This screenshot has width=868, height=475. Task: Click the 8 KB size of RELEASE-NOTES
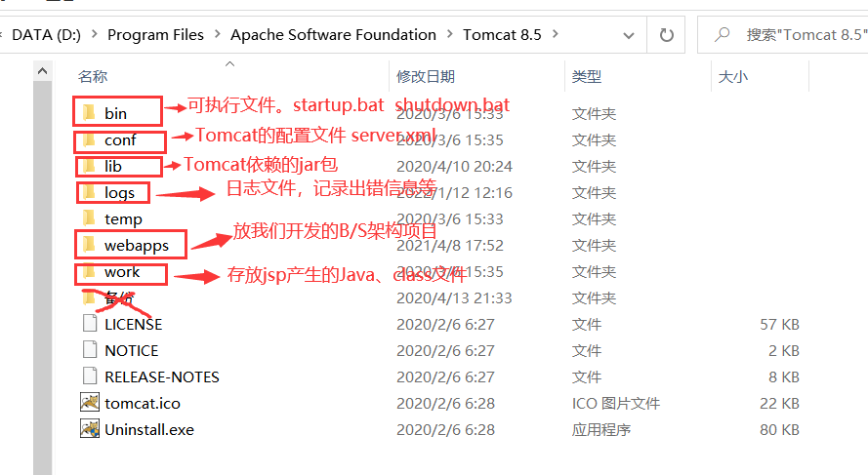pyautogui.click(x=783, y=377)
